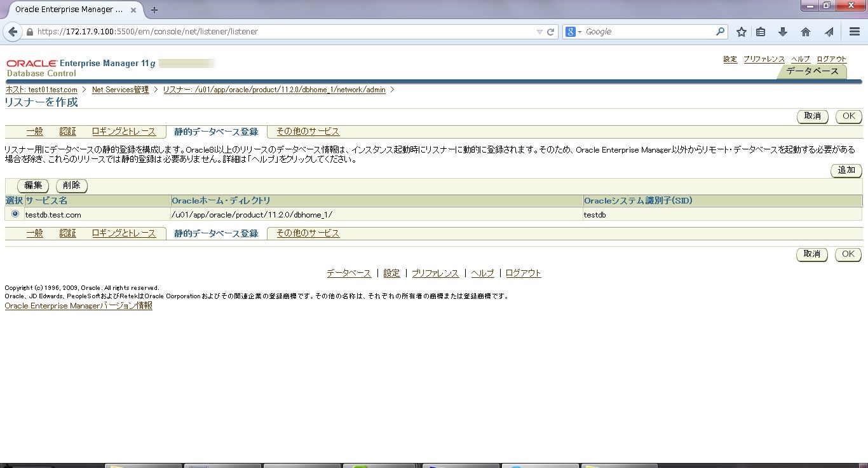
Task: Select the radio button for testdb.test.com
Action: [15, 214]
